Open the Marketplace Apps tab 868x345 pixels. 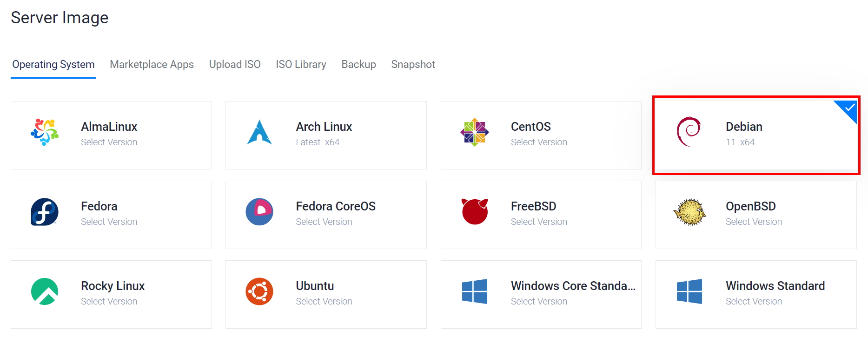[x=152, y=64]
